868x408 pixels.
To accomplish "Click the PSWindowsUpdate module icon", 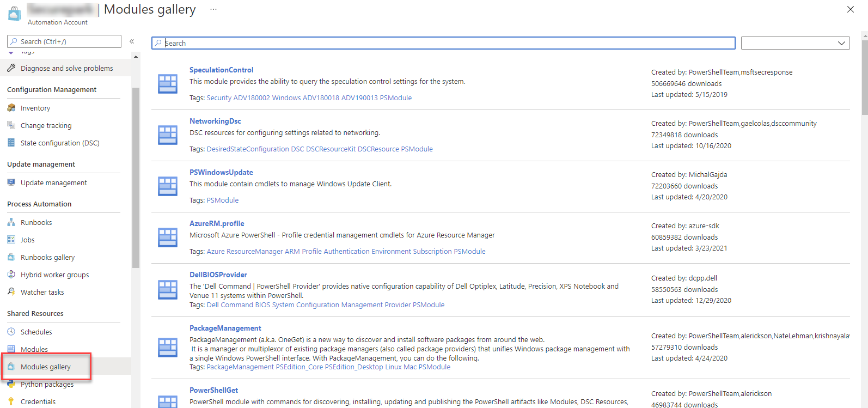I will click(168, 186).
